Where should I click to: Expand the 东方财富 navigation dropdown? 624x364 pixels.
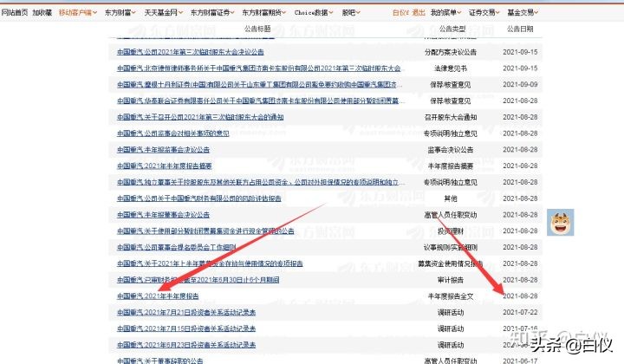pyautogui.click(x=120, y=13)
